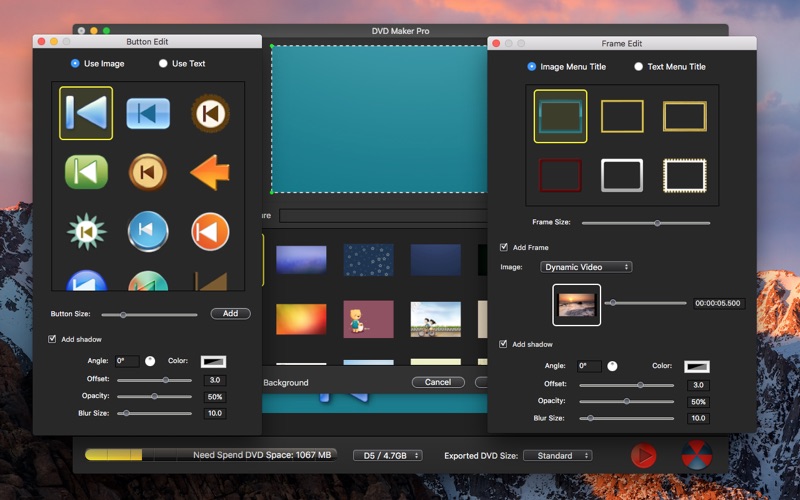
Task: Click the Add button in Button Edit
Action: tap(230, 313)
